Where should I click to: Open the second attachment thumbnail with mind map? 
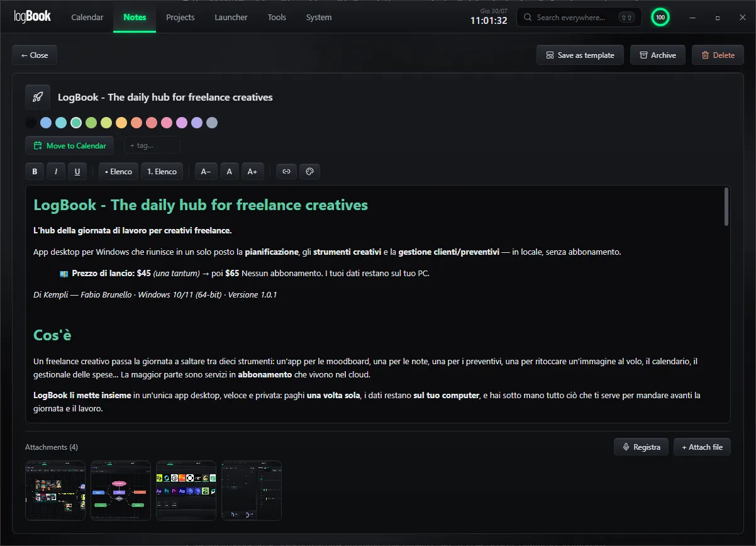click(x=121, y=491)
